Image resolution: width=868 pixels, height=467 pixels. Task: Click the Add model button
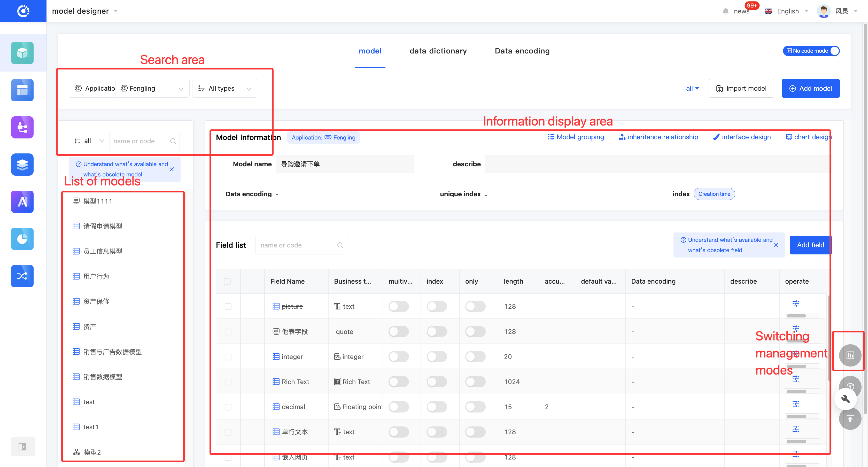click(810, 88)
